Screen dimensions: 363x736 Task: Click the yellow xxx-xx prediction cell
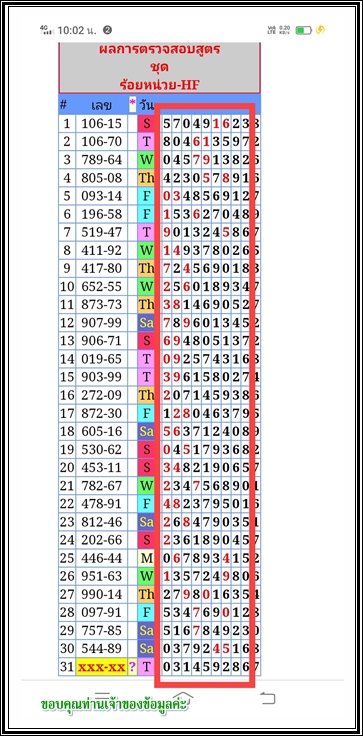tap(101, 667)
